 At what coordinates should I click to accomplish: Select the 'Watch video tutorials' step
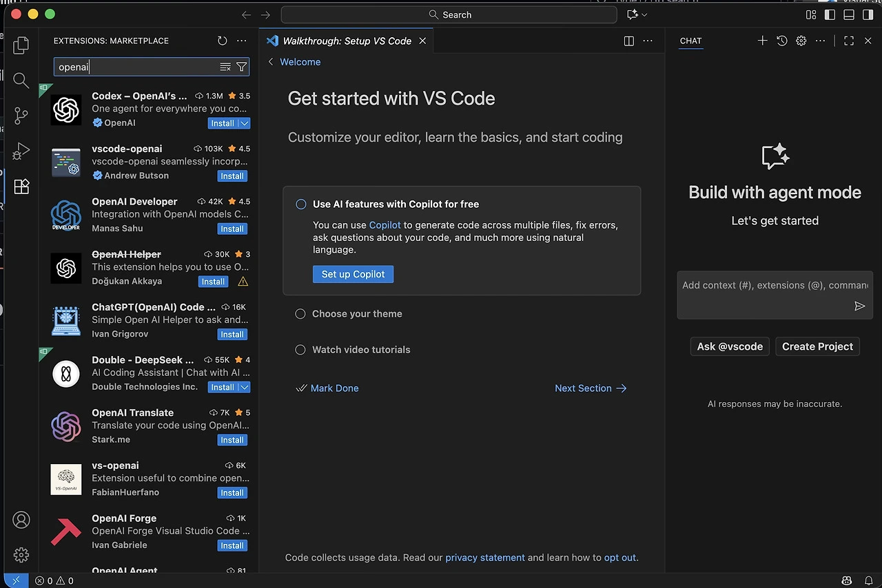(361, 350)
